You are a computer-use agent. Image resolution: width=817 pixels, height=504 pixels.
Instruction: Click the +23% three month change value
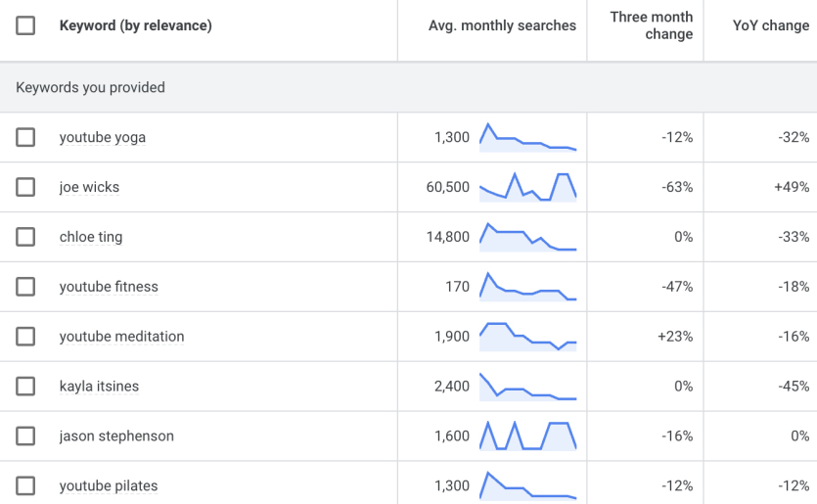coord(675,337)
